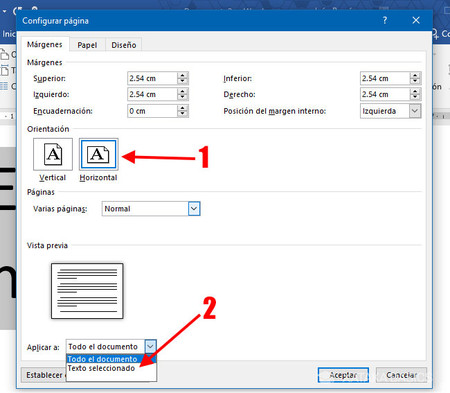Click the Izquierdo margin input field
The image size is (450, 393).
(x=152, y=94)
